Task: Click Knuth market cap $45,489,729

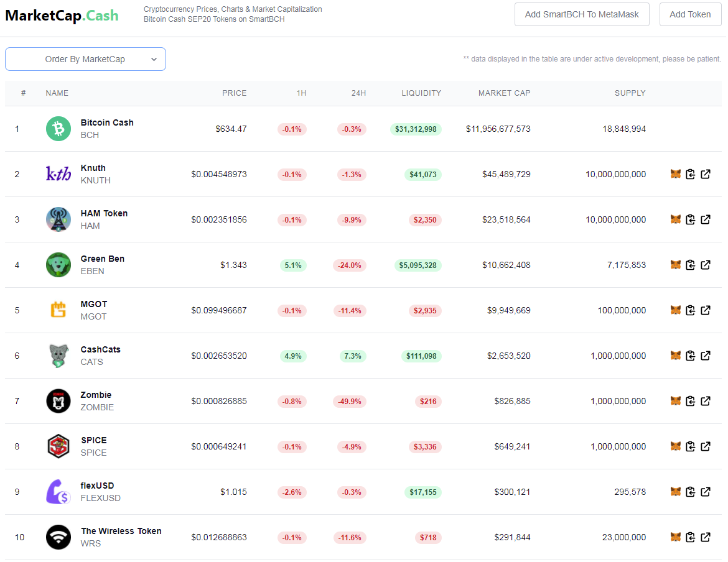Action: click(x=506, y=174)
